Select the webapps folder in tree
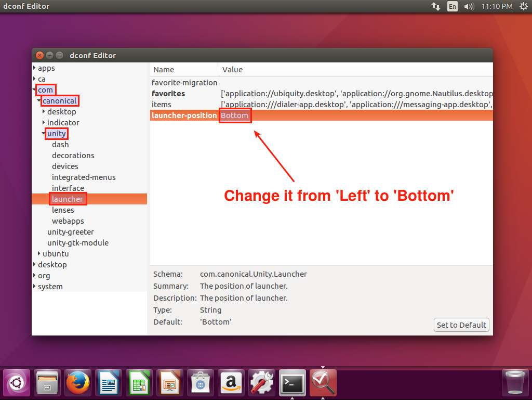Viewport: 532px width, 400px height. [x=68, y=221]
